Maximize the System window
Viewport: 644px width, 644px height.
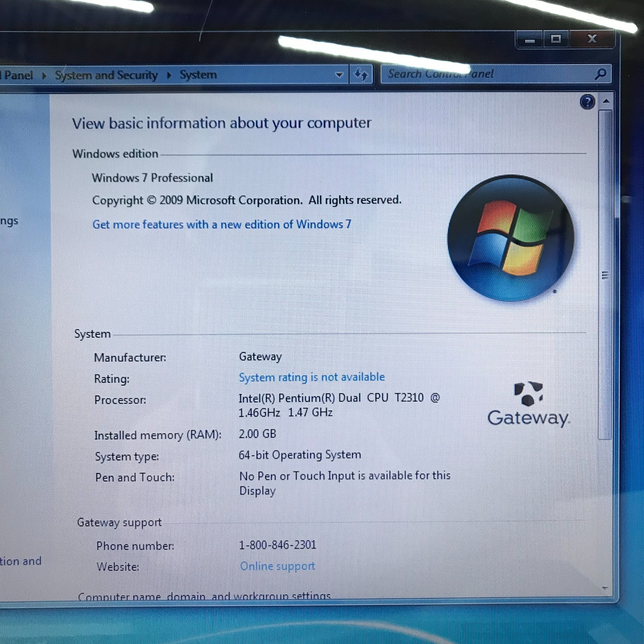tap(556, 39)
